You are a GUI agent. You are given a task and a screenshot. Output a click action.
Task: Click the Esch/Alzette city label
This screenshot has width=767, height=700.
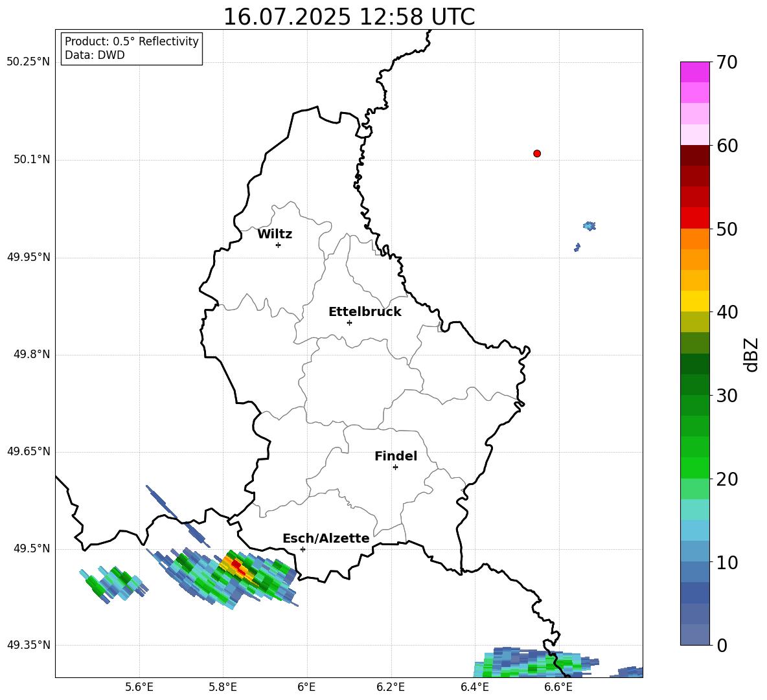pyautogui.click(x=326, y=538)
